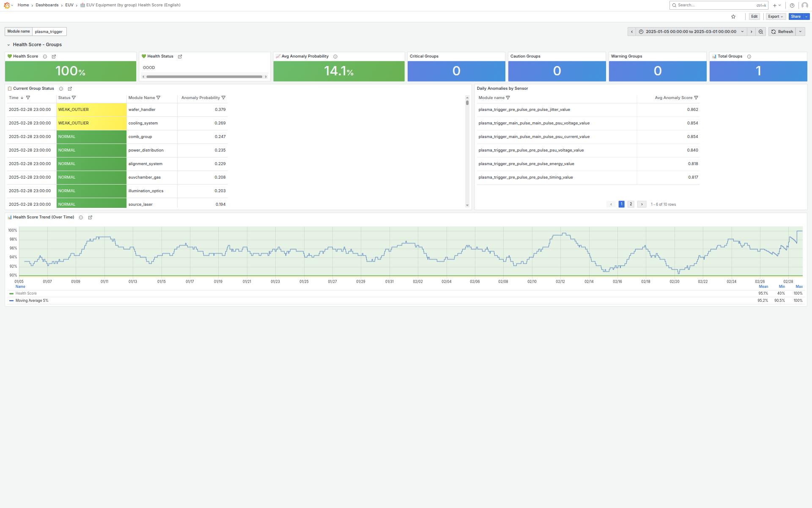This screenshot has width=812, height=508.
Task: Open the filter icon on the Status column
Action: [x=74, y=97]
